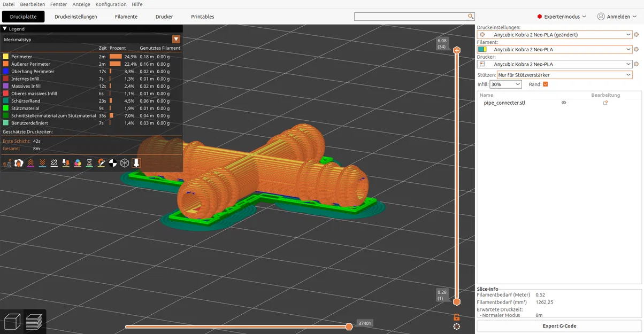Collapse the Legend panel triangle

click(5, 29)
